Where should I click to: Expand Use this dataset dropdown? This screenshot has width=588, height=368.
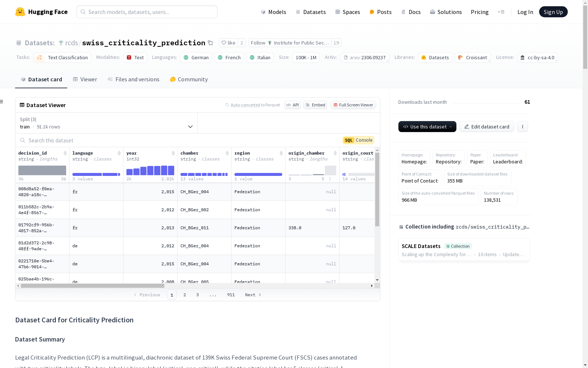click(x=427, y=127)
